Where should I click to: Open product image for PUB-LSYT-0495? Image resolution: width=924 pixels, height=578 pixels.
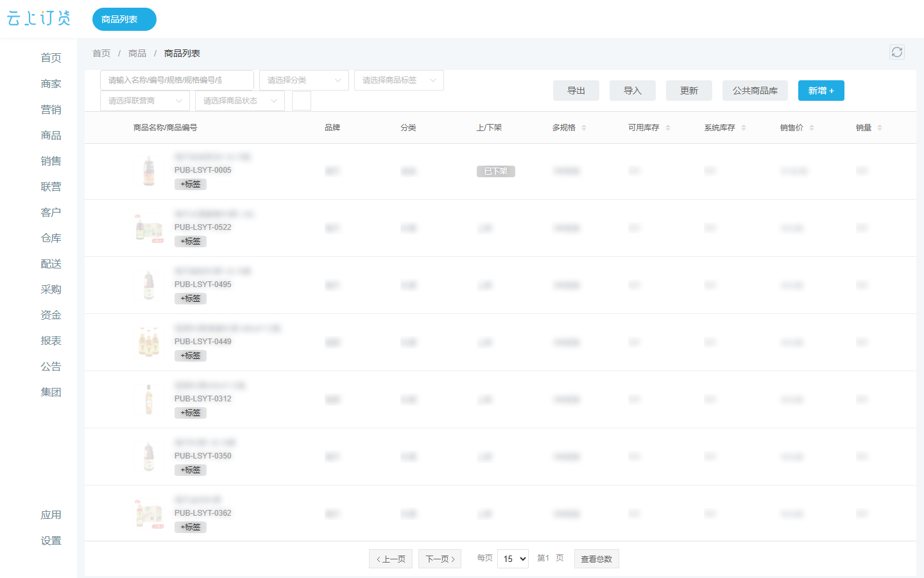pos(149,285)
